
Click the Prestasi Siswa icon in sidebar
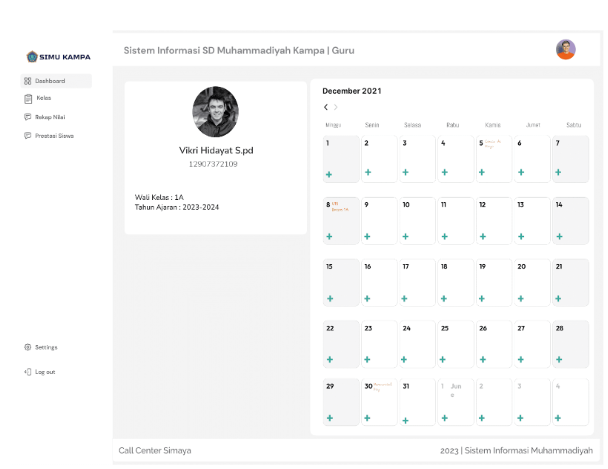(x=28, y=135)
